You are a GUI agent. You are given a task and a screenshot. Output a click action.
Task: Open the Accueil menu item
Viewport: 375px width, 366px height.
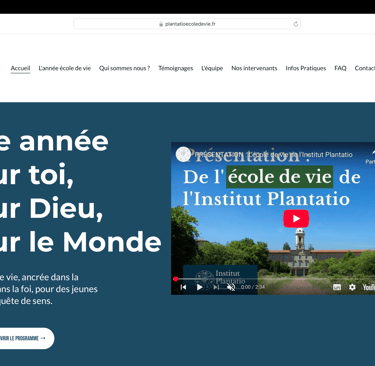pos(20,68)
